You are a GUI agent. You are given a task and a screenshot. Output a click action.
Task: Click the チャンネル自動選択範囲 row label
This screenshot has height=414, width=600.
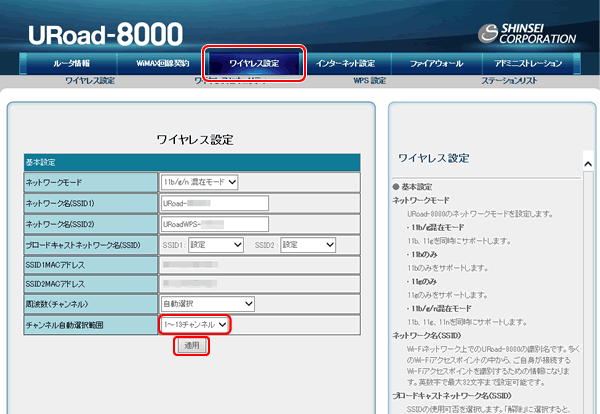91,325
